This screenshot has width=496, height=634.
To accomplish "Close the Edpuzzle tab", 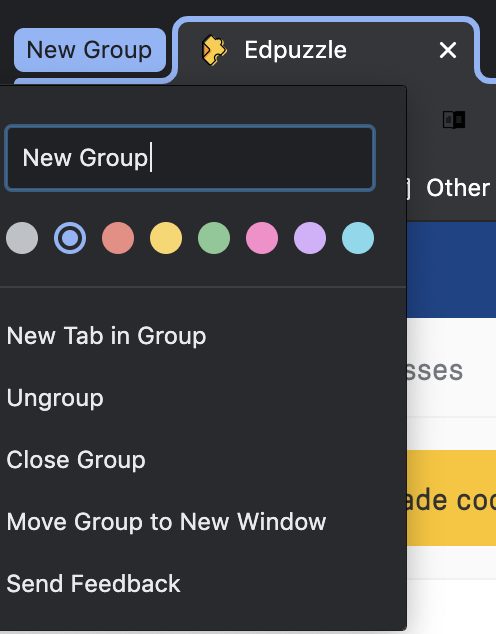I will (447, 50).
